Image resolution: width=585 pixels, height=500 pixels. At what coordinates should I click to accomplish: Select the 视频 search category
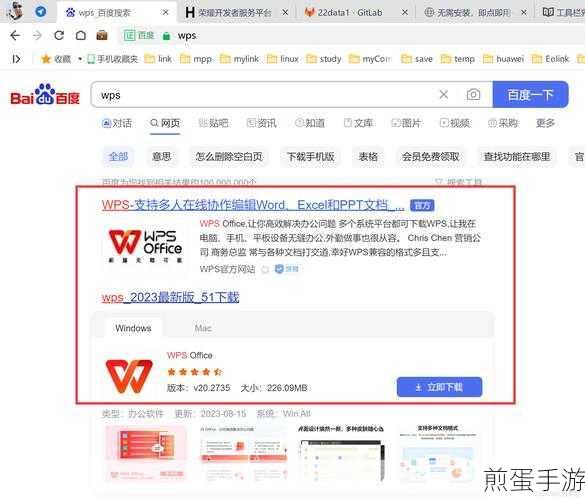(x=455, y=123)
